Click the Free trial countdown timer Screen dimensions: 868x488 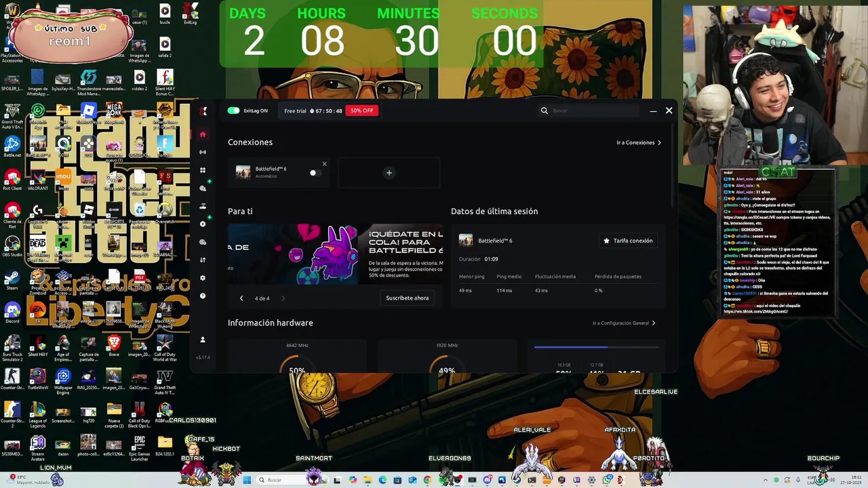(325, 110)
